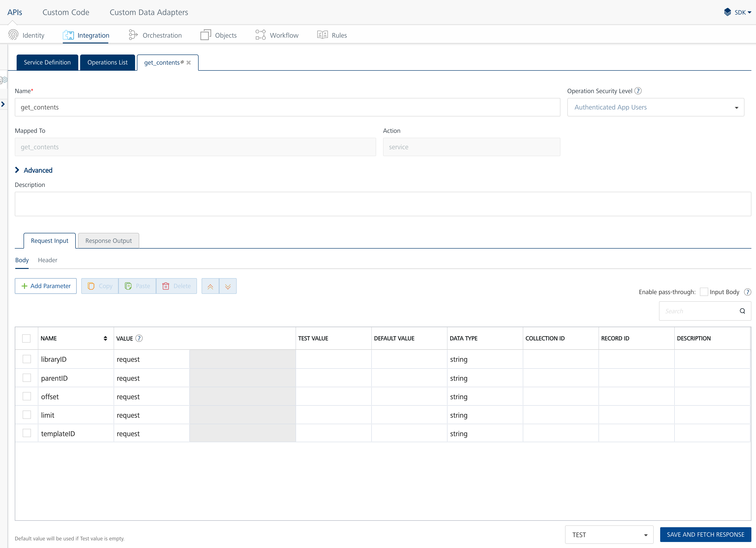Image resolution: width=756 pixels, height=548 pixels.
Task: Click the Workflow diagram icon
Action: click(x=260, y=35)
